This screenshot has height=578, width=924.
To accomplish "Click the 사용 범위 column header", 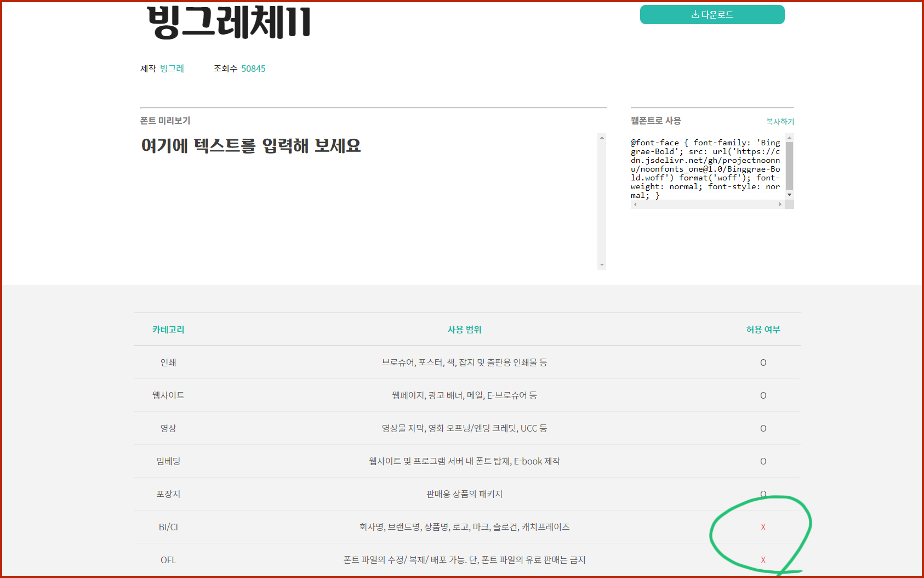I will click(x=464, y=330).
